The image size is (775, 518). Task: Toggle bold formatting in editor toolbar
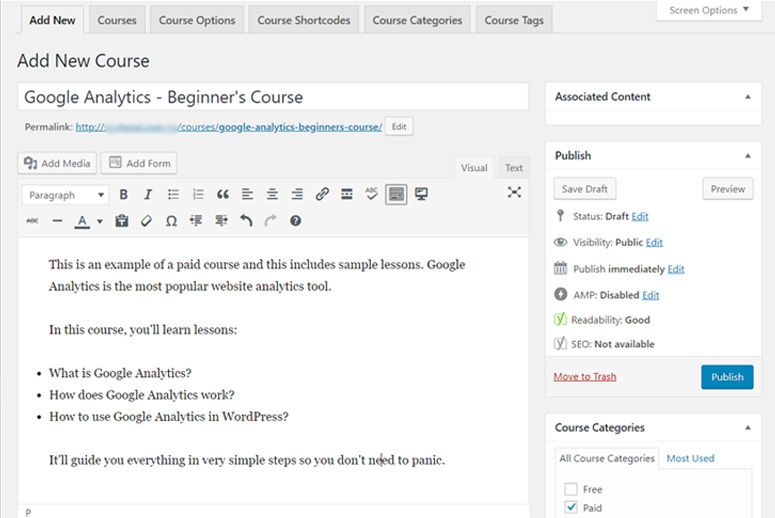(124, 194)
